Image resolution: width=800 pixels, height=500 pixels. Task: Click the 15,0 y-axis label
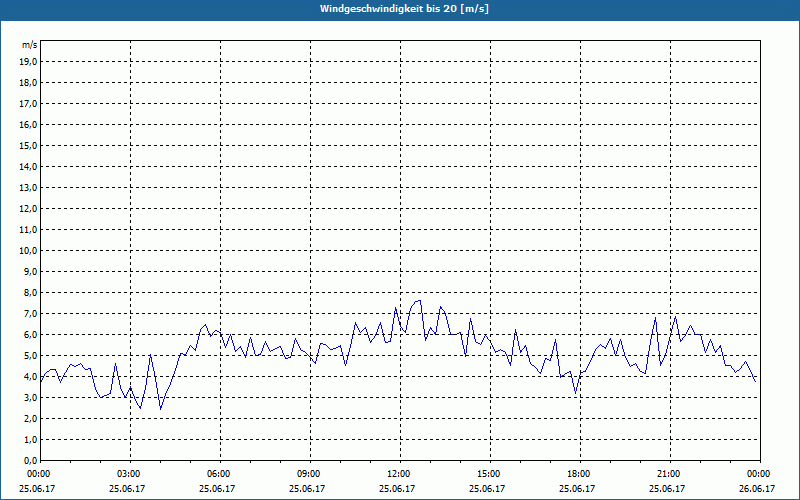click(29, 146)
